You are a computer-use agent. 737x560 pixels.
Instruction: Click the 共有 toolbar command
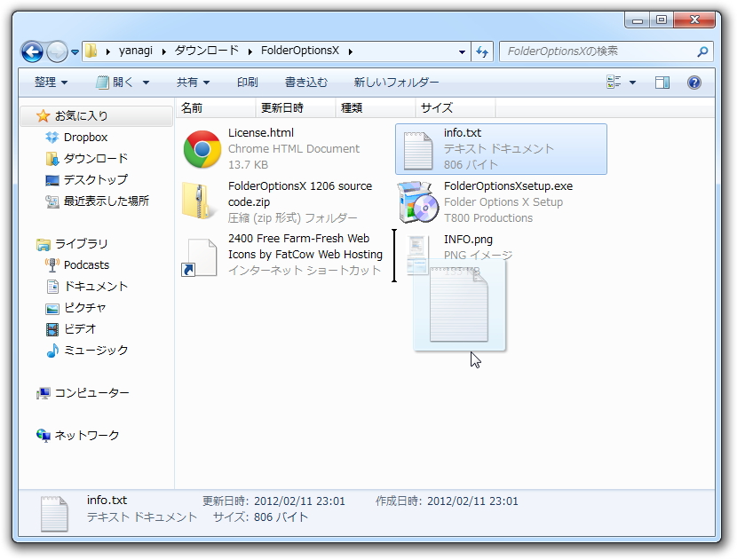coord(189,82)
